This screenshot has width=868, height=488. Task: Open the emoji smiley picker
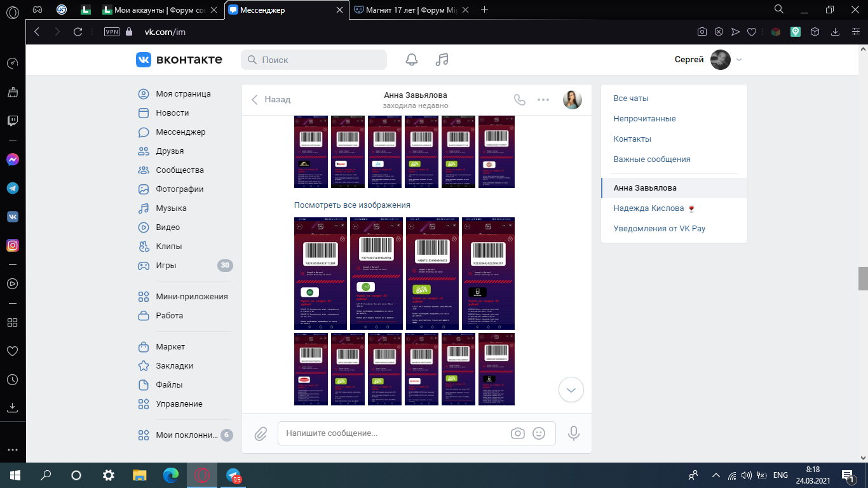tap(539, 433)
